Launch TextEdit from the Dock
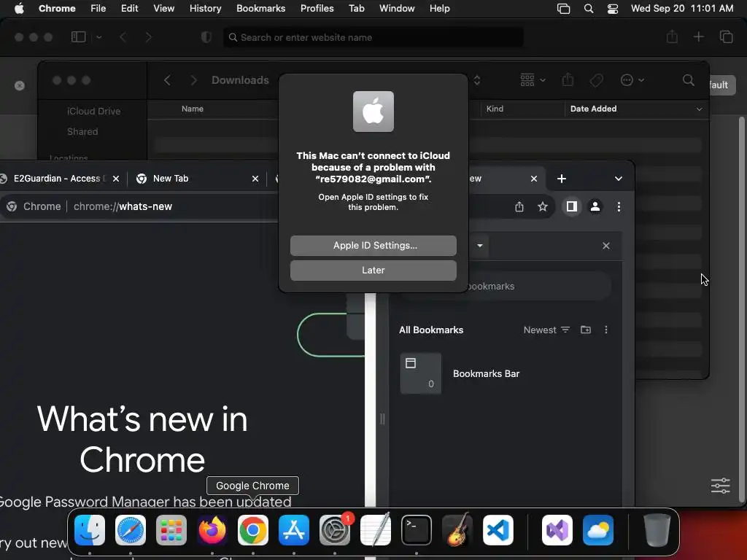Screen dimensions: 747x560 [376, 530]
